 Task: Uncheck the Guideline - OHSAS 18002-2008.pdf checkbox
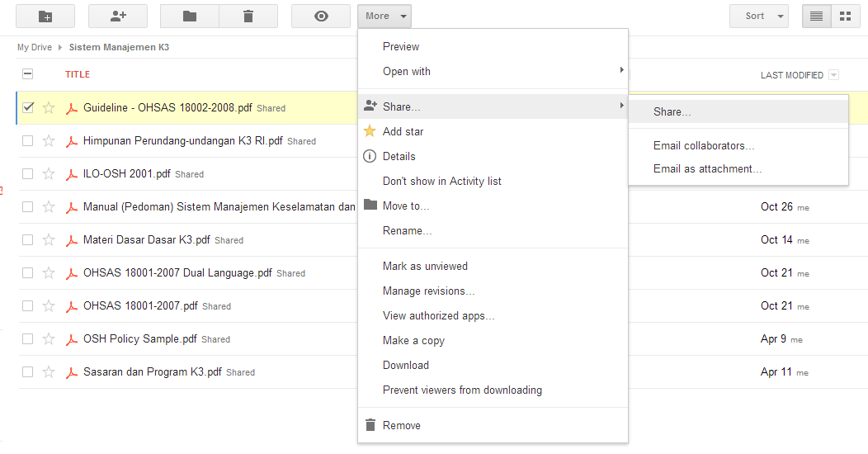(28, 107)
